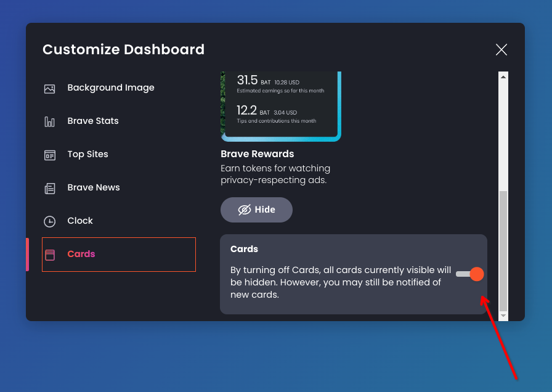This screenshot has height=392, width=552.
Task: Click the Brave News newspaper icon
Action: coord(50,188)
